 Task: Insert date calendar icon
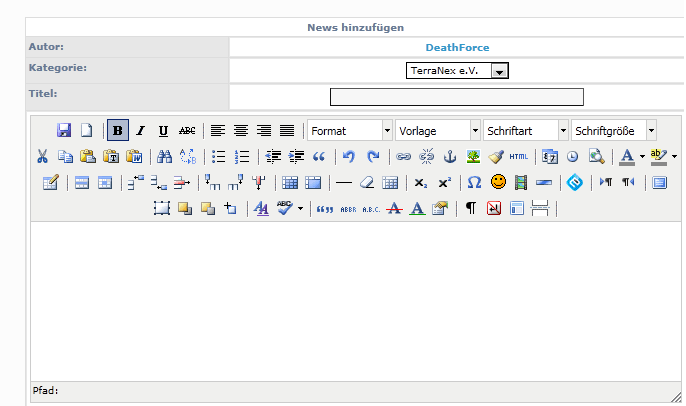click(550, 156)
